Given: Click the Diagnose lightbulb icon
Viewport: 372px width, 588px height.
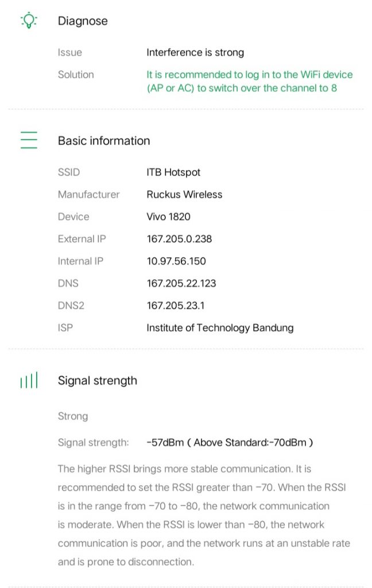Looking at the screenshot, I should [29, 21].
